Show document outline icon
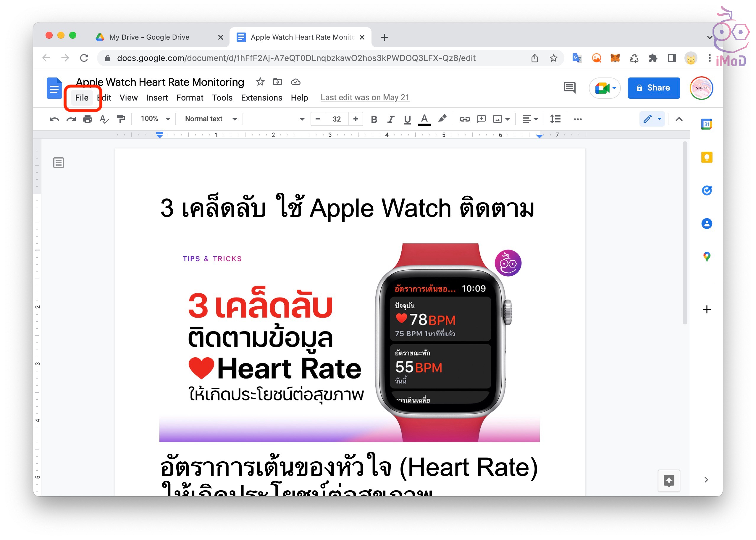The height and width of the screenshot is (540, 756). (x=59, y=163)
